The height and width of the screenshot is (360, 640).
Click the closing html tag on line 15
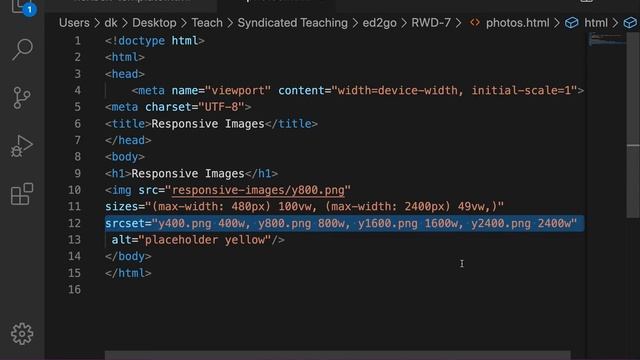click(x=128, y=273)
